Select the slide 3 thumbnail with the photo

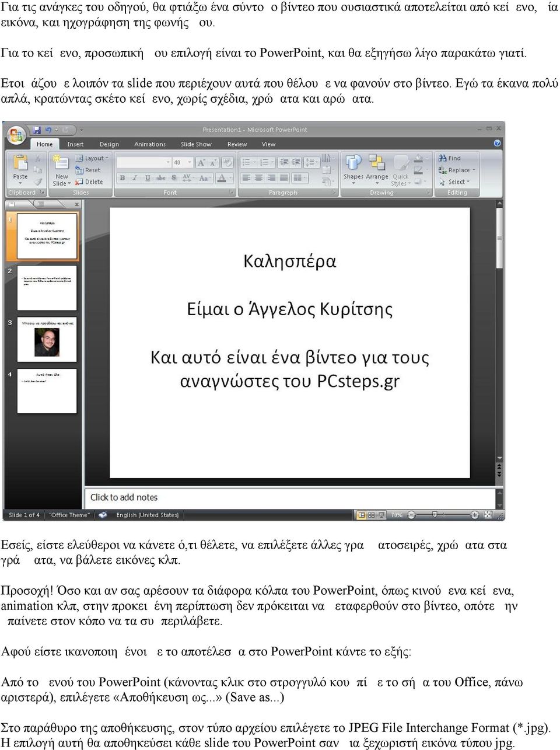(47, 340)
